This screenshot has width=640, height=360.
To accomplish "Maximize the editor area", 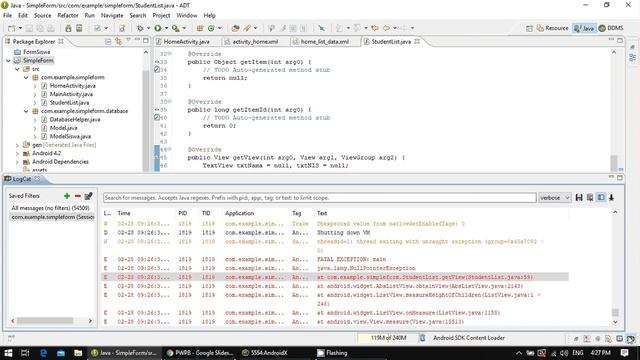I will pyautogui.click(x=620, y=40).
